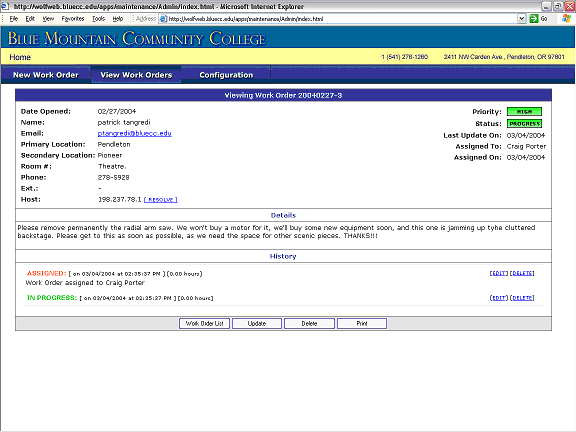Click the RESOLVE host link

pos(161,199)
